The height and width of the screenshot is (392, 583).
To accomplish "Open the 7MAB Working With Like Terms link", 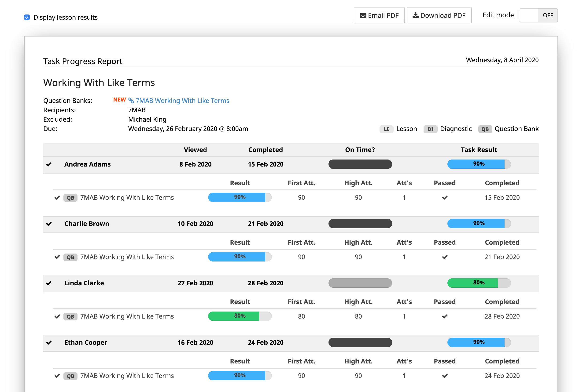I will click(x=182, y=101).
